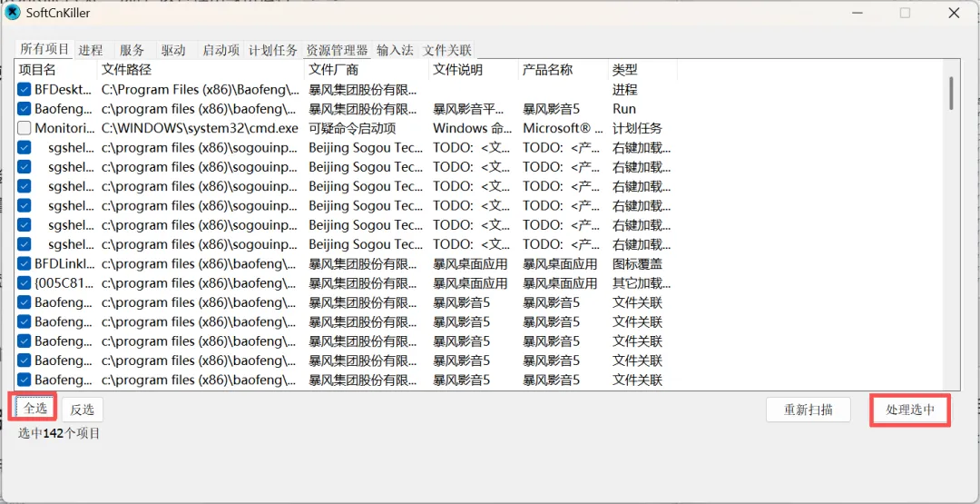Click the SoftCnKiller app icon in title bar
This screenshot has width=980, height=504.
(12, 12)
